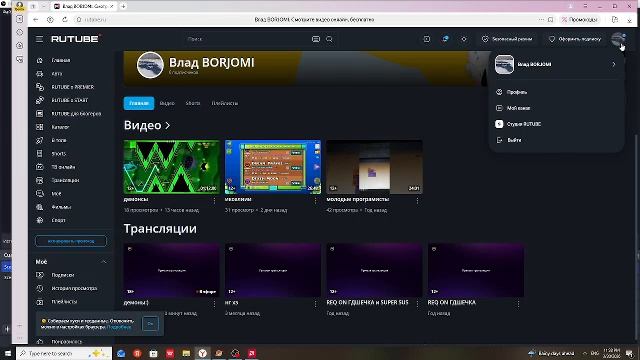Click the RUTUBE logo
This screenshot has width=640, height=360.
point(76,39)
